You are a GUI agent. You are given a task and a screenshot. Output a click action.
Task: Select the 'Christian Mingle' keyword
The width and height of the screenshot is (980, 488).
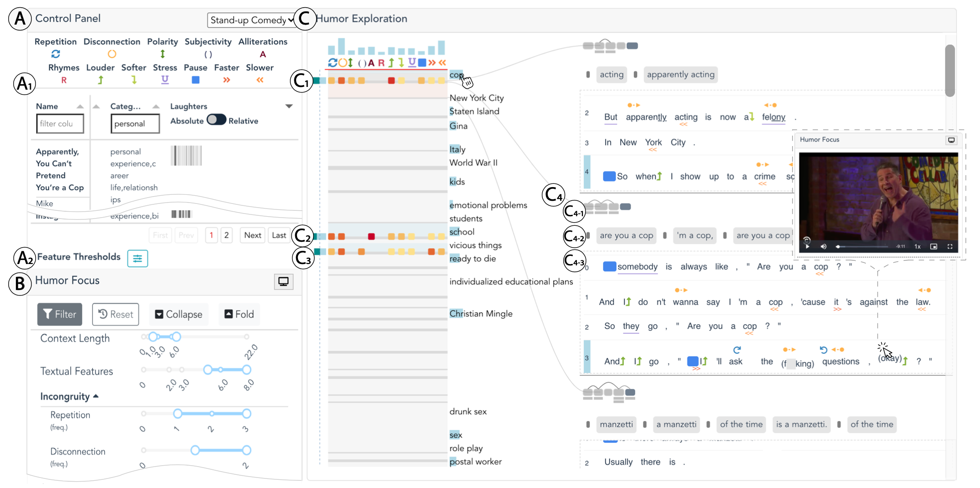tap(481, 314)
